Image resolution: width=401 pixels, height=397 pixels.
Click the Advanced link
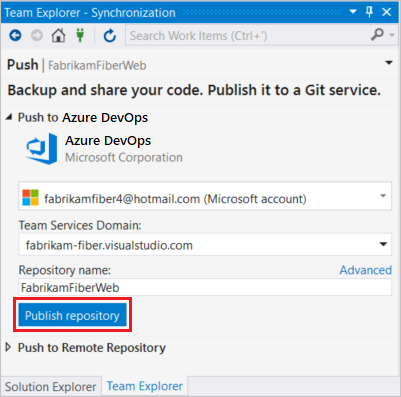tap(366, 270)
